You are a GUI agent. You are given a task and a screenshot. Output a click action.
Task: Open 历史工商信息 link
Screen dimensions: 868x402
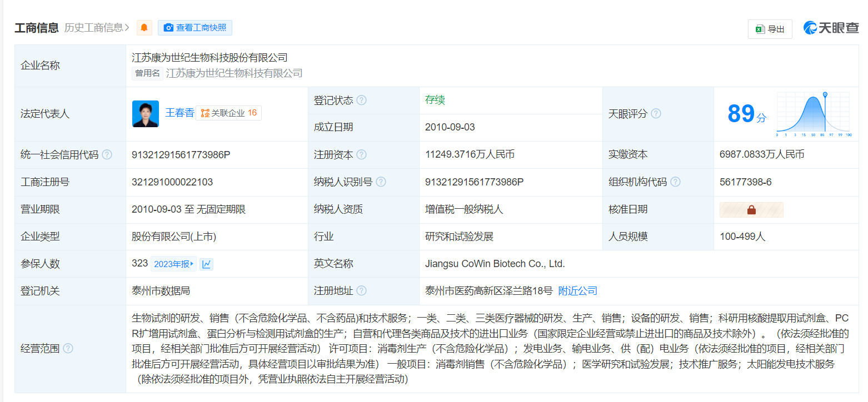click(97, 27)
